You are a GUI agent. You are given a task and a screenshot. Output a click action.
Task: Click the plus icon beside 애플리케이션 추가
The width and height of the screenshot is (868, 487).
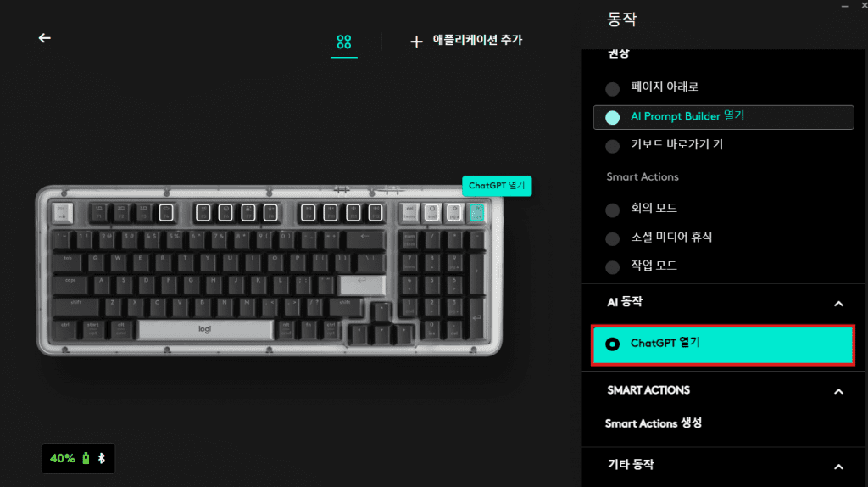416,41
